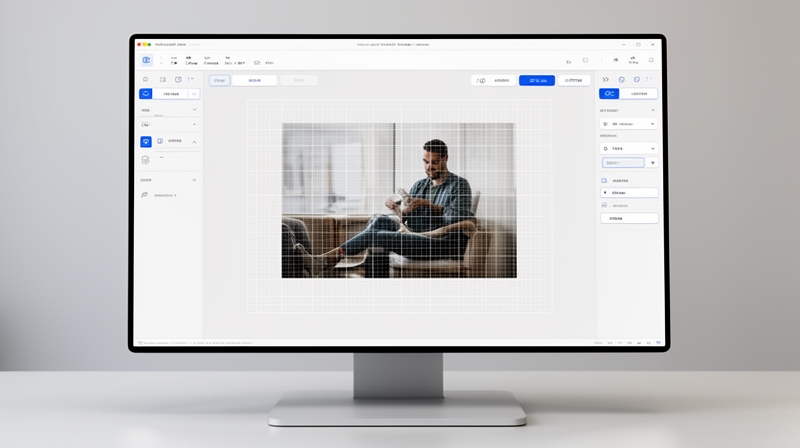The width and height of the screenshot is (800, 448).
Task: Click the blue chat bubble icon atop right panel
Action: [637, 80]
